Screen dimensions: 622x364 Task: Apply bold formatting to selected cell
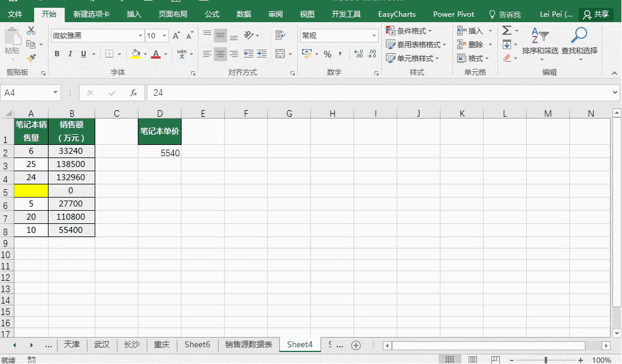click(x=57, y=53)
